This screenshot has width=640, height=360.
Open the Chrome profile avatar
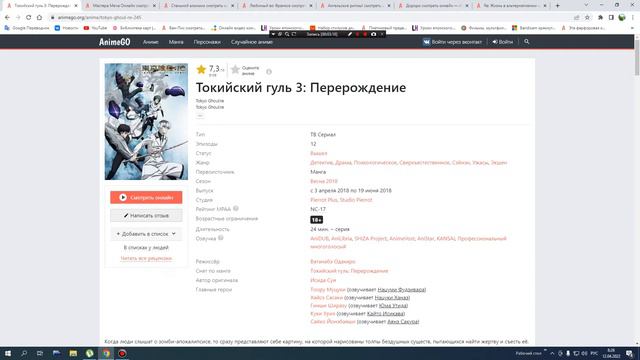[622, 18]
